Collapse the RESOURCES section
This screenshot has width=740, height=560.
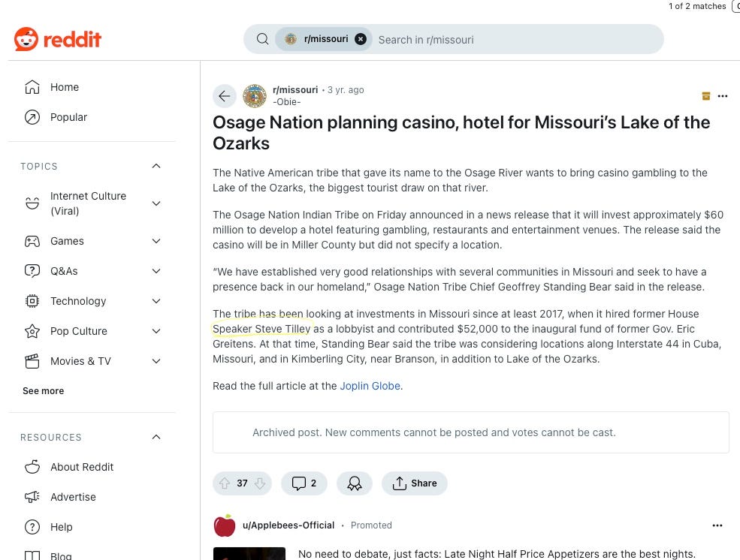pos(156,437)
